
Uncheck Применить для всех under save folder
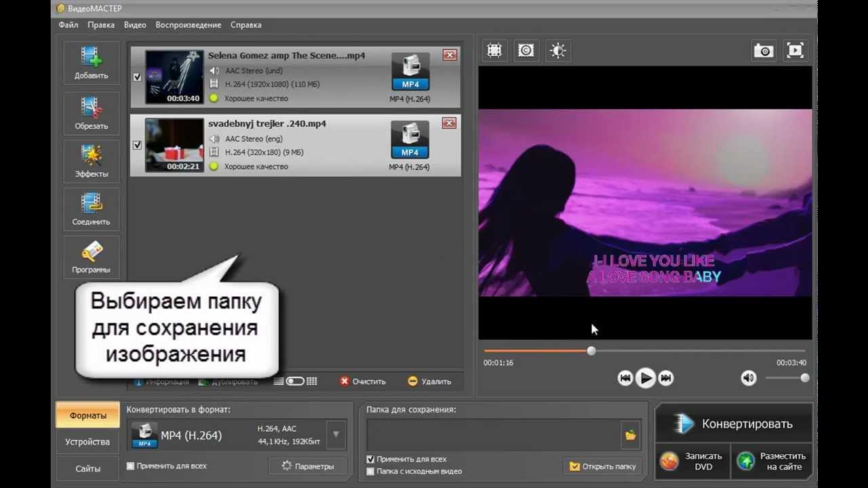[370, 459]
